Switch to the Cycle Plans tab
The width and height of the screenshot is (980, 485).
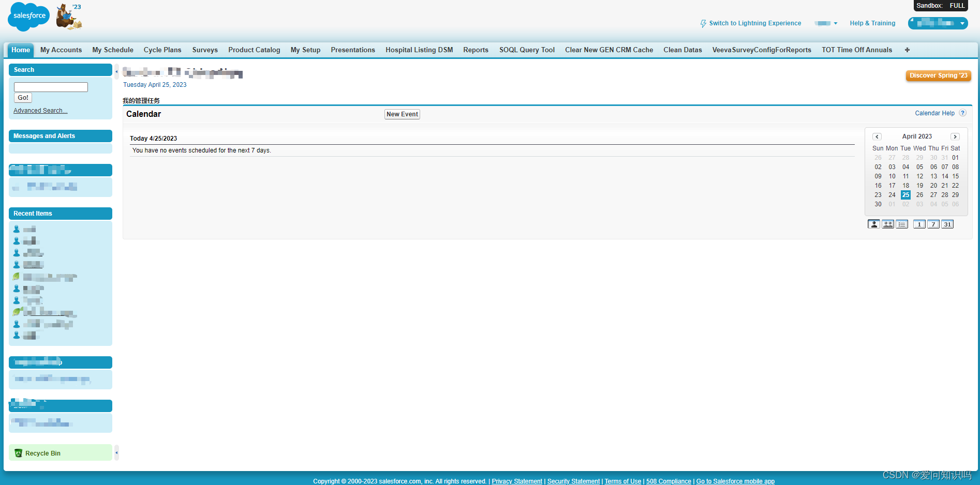(162, 50)
